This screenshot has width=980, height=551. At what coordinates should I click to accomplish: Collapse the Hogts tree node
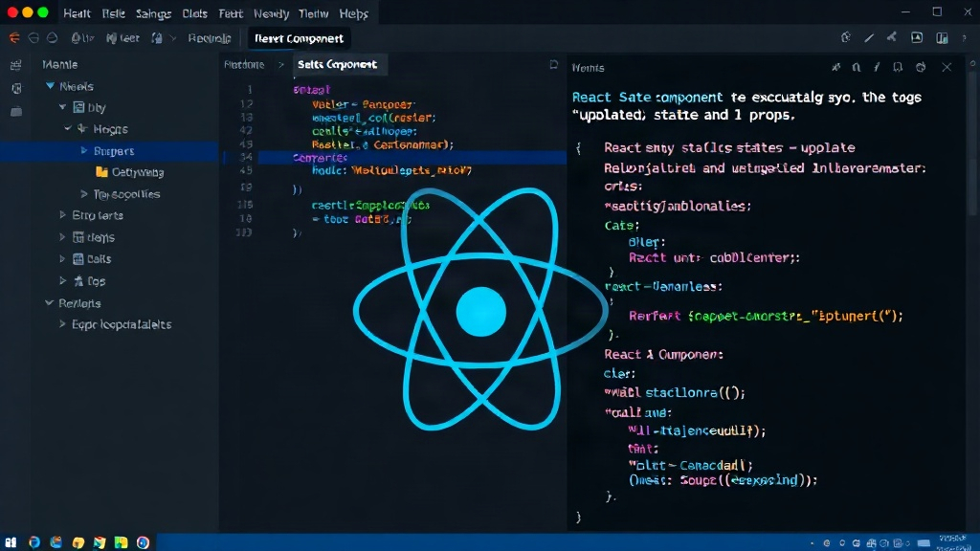pyautogui.click(x=68, y=129)
